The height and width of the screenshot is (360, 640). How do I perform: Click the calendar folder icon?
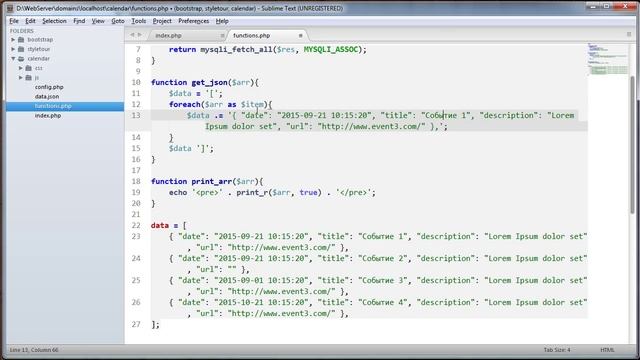pyautogui.click(x=21, y=59)
